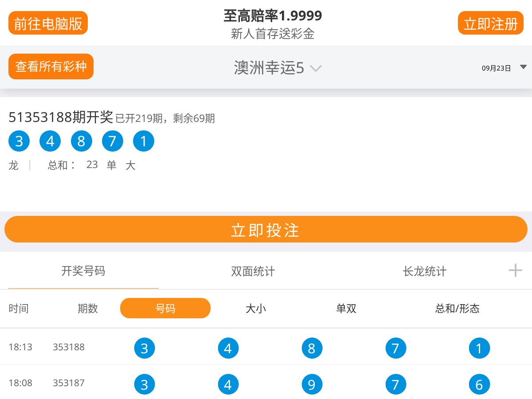
Task: Click the 单 result label in summary
Action: click(x=112, y=165)
